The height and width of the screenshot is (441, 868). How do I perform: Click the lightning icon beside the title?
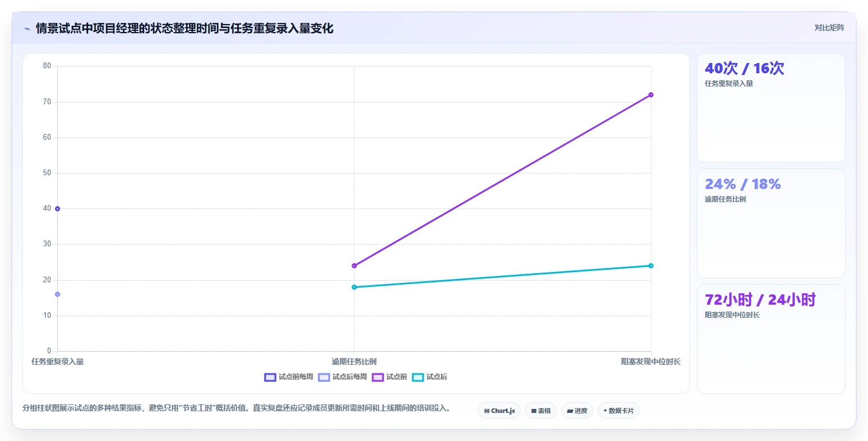(x=27, y=28)
